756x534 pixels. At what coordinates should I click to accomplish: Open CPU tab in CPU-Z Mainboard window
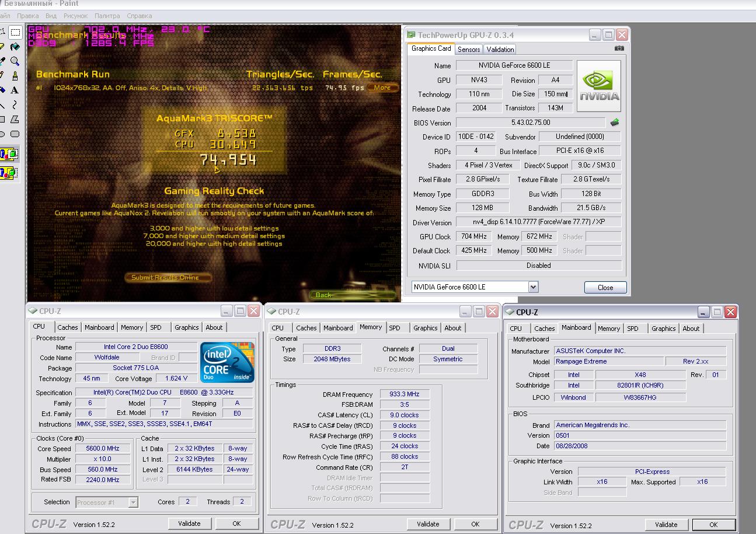point(516,329)
